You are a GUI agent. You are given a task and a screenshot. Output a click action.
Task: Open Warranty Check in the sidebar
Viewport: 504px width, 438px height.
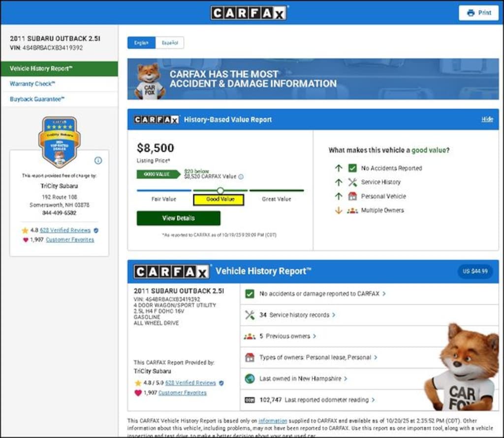tap(32, 84)
